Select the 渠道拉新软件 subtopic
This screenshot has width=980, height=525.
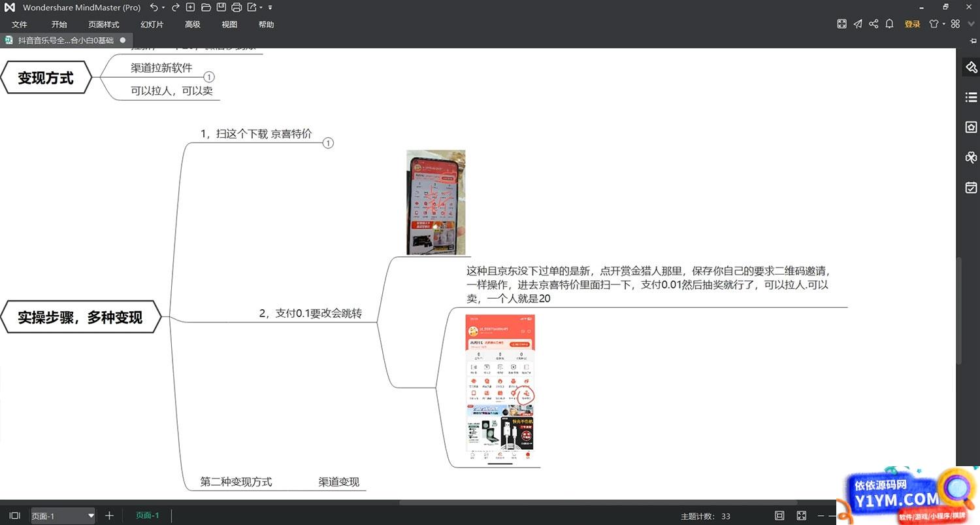tap(161, 67)
